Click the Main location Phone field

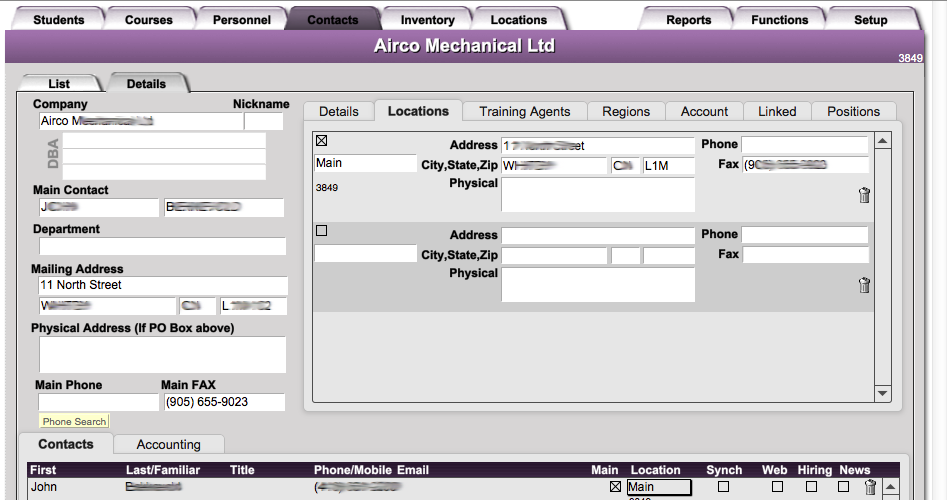click(804, 144)
